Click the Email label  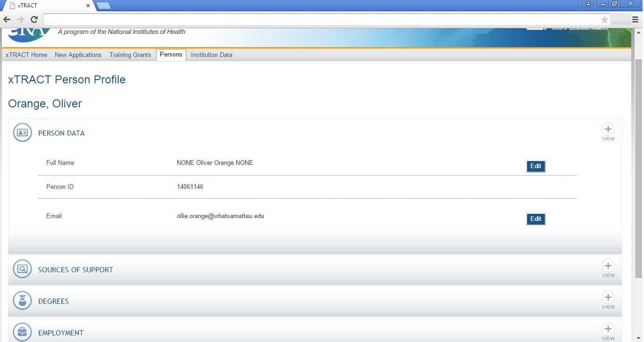tap(54, 216)
